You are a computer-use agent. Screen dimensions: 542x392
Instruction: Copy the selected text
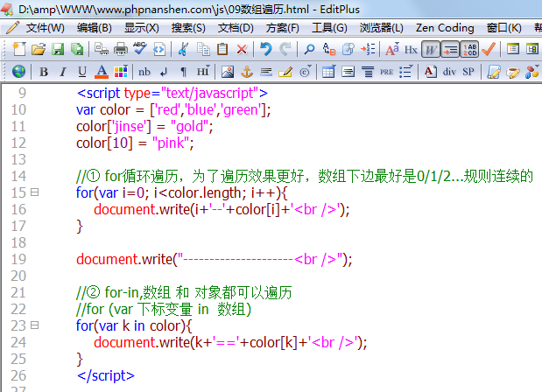pyautogui.click(x=203, y=49)
